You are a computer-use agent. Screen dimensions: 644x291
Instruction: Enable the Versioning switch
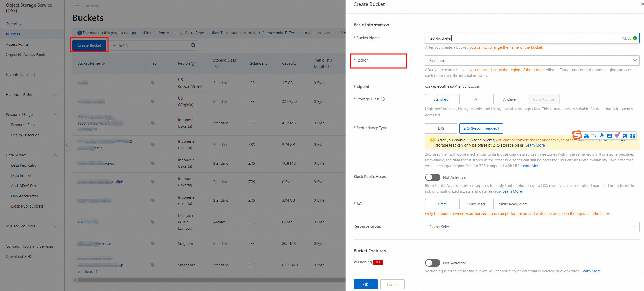click(432, 263)
